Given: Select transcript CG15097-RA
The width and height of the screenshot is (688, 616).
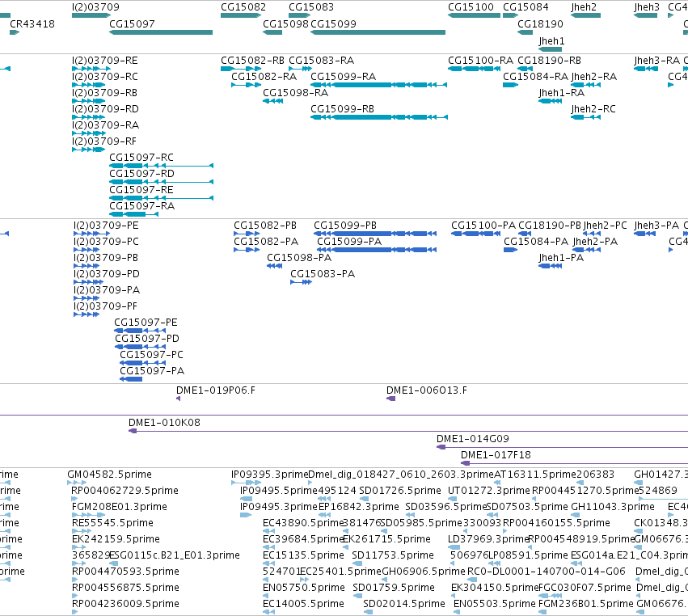Looking at the screenshot, I should click(x=134, y=214).
